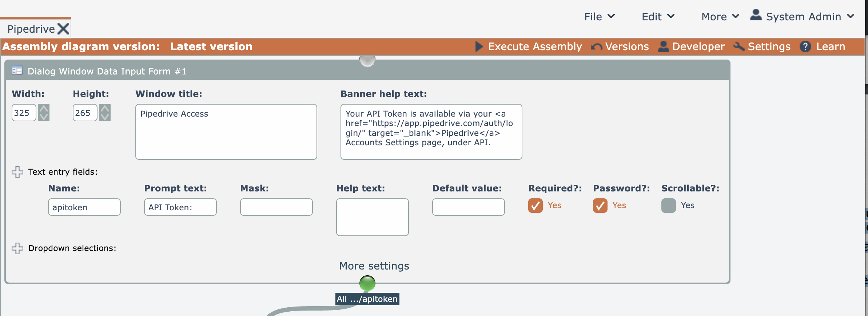This screenshot has width=868, height=316.
Task: Select the Pipedrive tab
Action: 31,29
